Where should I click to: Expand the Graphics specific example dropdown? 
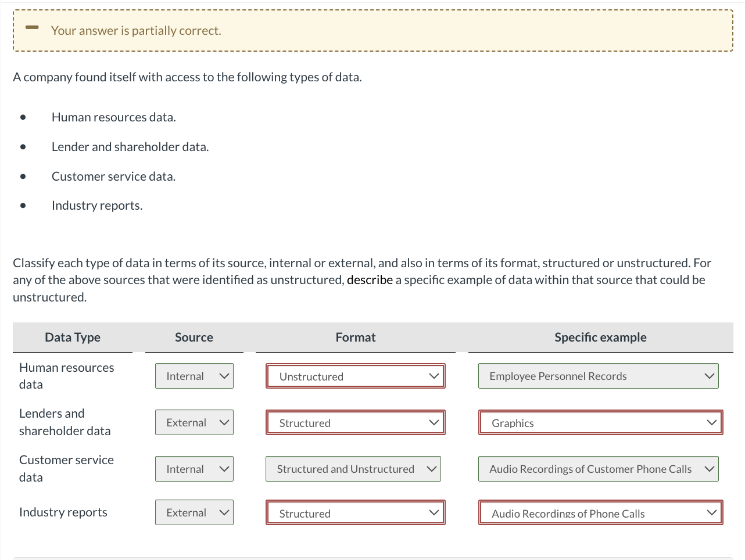[x=600, y=422]
